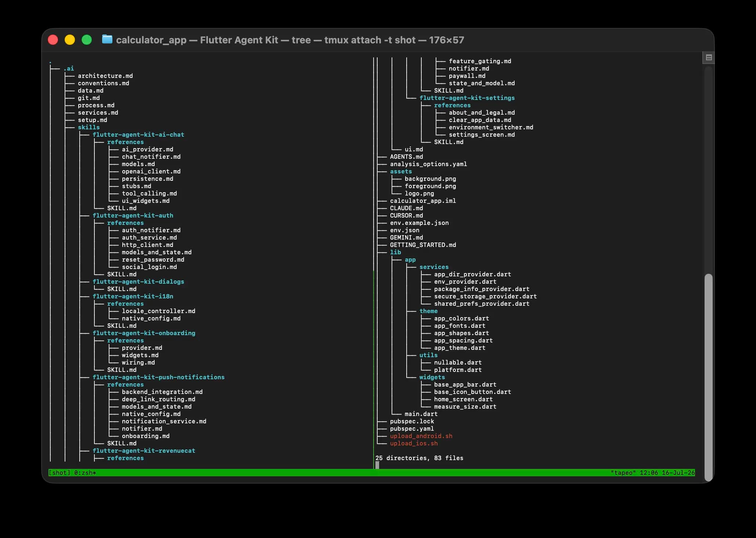Click the folder icon in the title bar
This screenshot has width=756, height=538.
(x=107, y=39)
